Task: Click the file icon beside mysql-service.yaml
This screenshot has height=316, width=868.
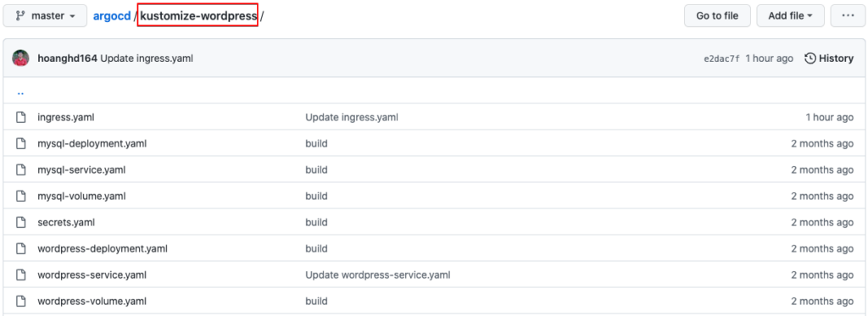Action: (x=21, y=170)
